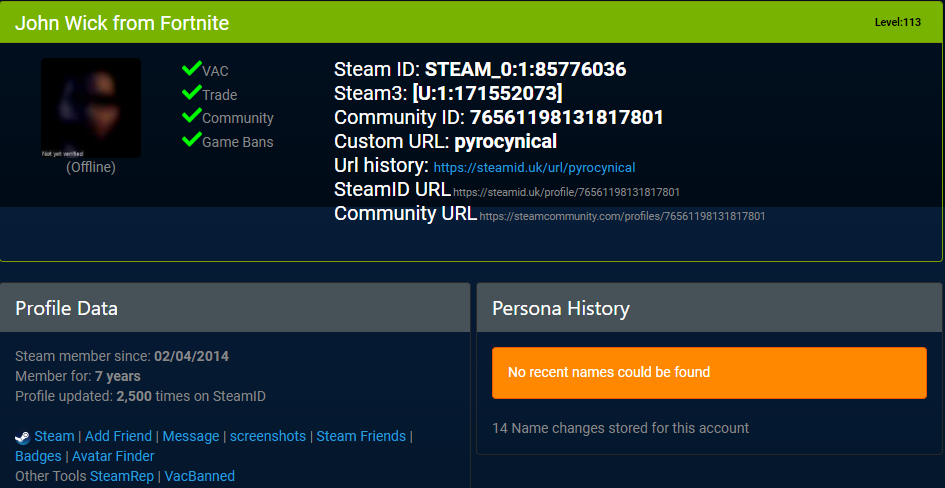Screen dimensions: 945x488
Task: Open the steamid.uk/url/pyrocynical history link
Action: click(x=534, y=167)
